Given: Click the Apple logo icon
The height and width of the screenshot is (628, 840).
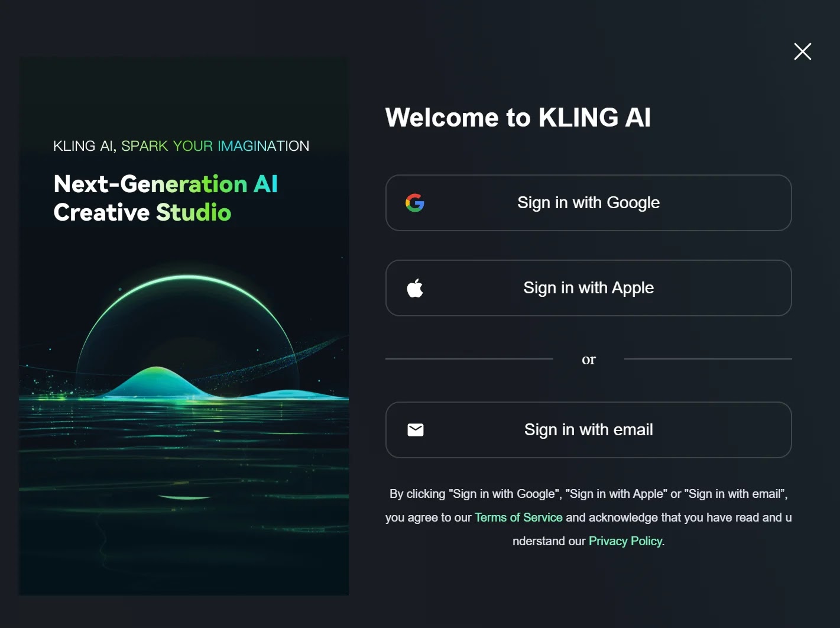Looking at the screenshot, I should point(415,288).
